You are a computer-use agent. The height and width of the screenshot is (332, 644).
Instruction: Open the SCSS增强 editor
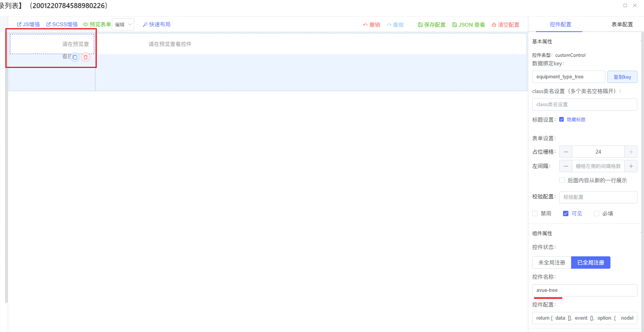[62, 24]
